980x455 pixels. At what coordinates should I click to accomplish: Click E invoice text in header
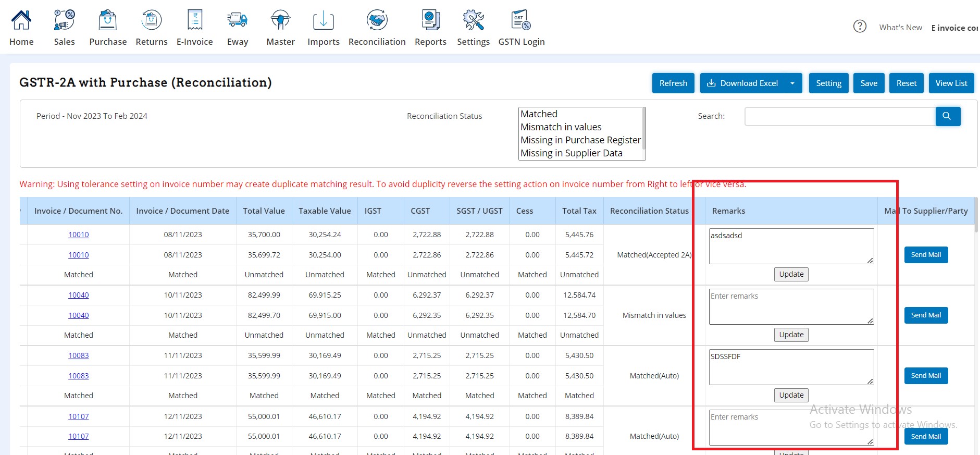click(955, 28)
